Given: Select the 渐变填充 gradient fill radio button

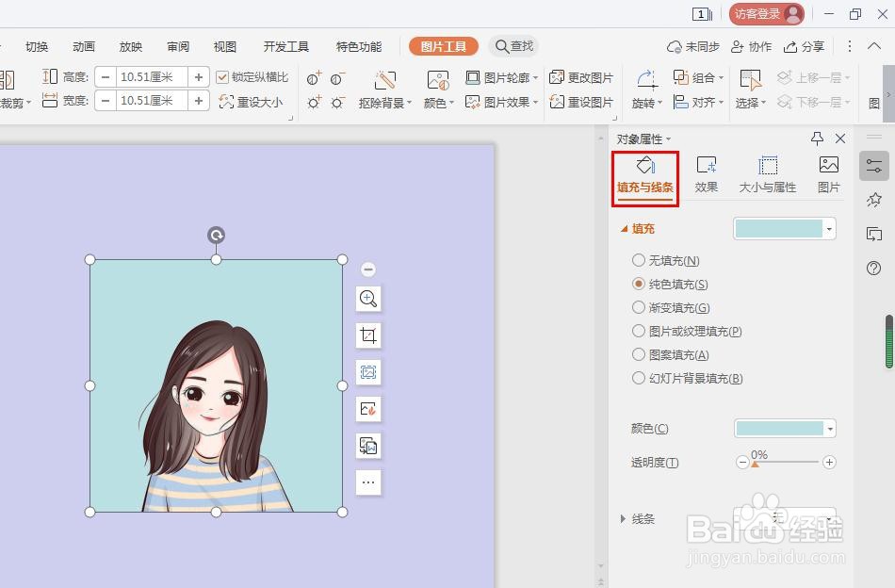Looking at the screenshot, I should [x=640, y=307].
